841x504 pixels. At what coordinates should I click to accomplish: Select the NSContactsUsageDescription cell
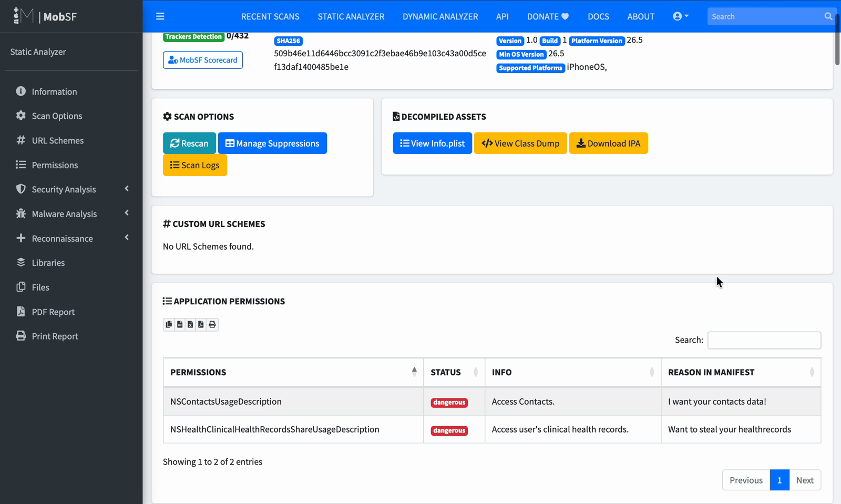pyautogui.click(x=293, y=402)
